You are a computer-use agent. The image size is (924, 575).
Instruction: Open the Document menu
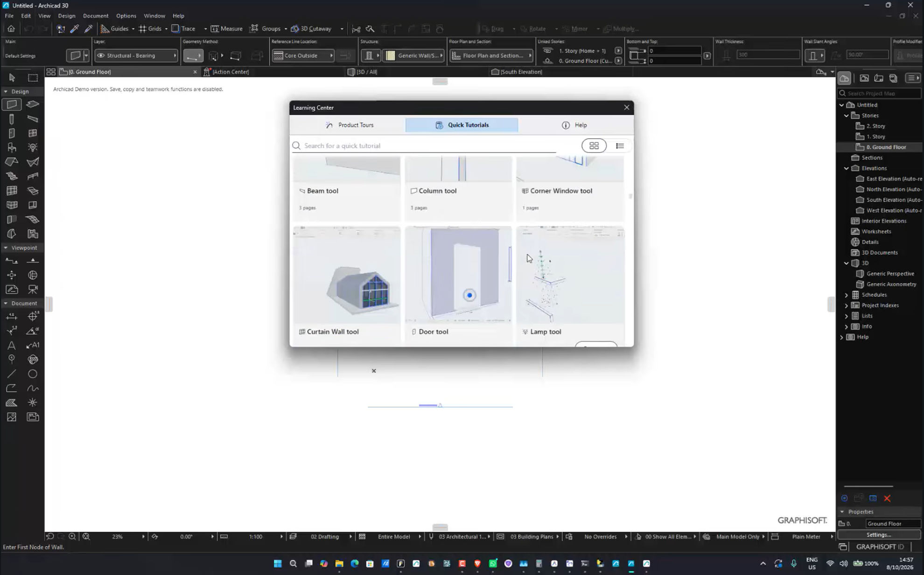(x=96, y=16)
